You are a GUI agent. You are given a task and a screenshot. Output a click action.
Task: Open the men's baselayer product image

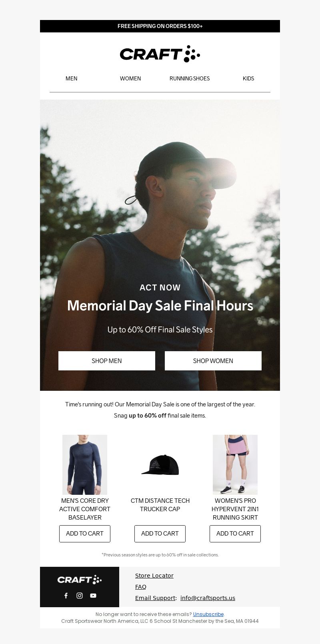(x=85, y=465)
